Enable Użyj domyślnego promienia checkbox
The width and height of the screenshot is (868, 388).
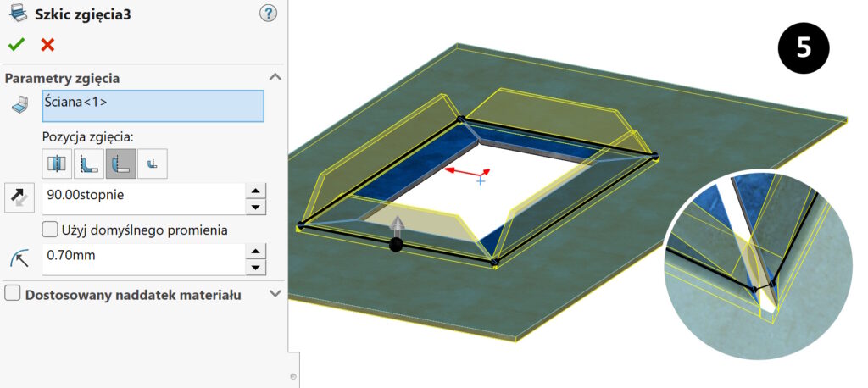click(49, 230)
